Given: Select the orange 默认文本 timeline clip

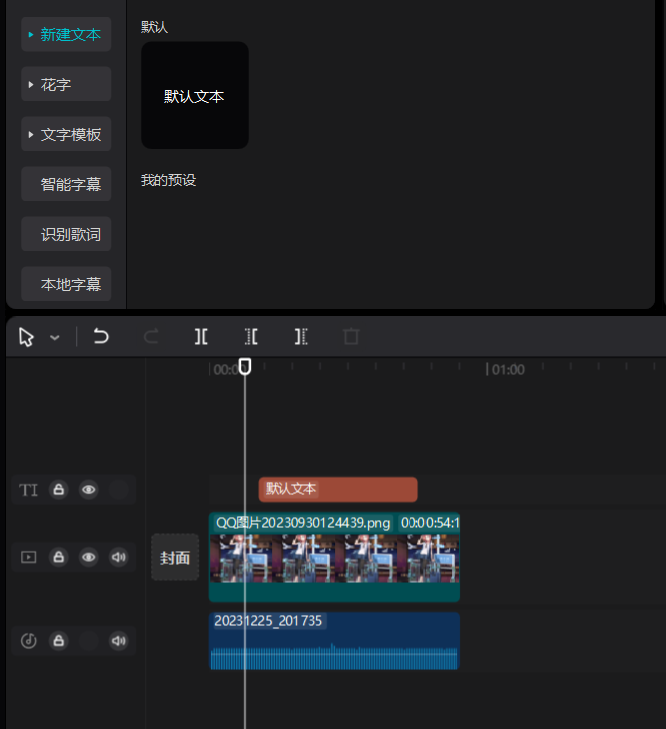Looking at the screenshot, I should [x=337, y=489].
